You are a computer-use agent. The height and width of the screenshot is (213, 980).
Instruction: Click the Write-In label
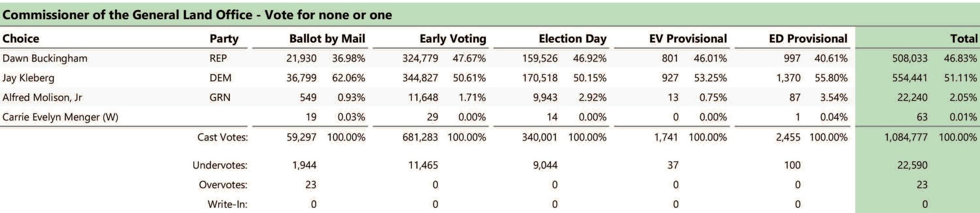[227, 204]
